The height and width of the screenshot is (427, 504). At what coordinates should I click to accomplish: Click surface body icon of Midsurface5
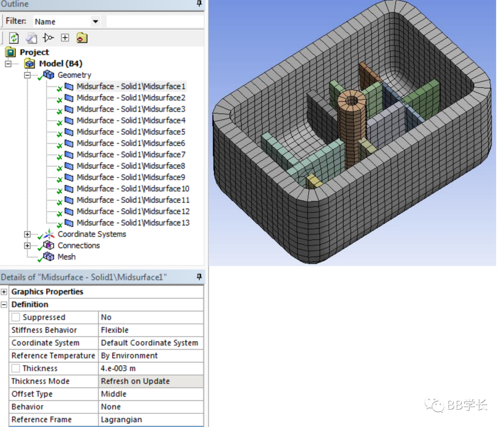pos(69,132)
